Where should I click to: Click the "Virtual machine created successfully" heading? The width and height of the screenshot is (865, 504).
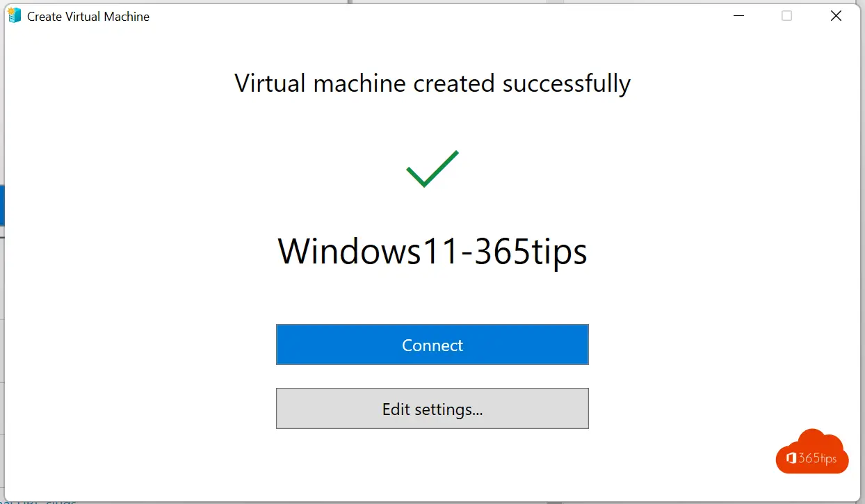click(x=432, y=83)
